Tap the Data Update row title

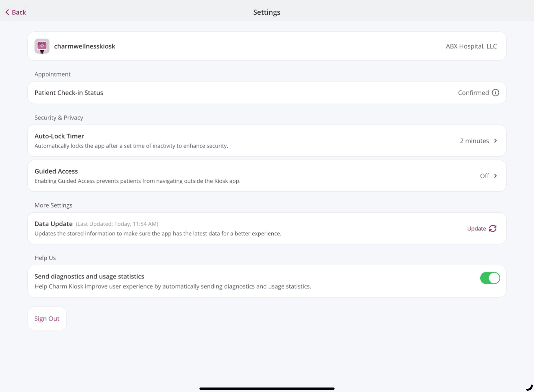(54, 224)
